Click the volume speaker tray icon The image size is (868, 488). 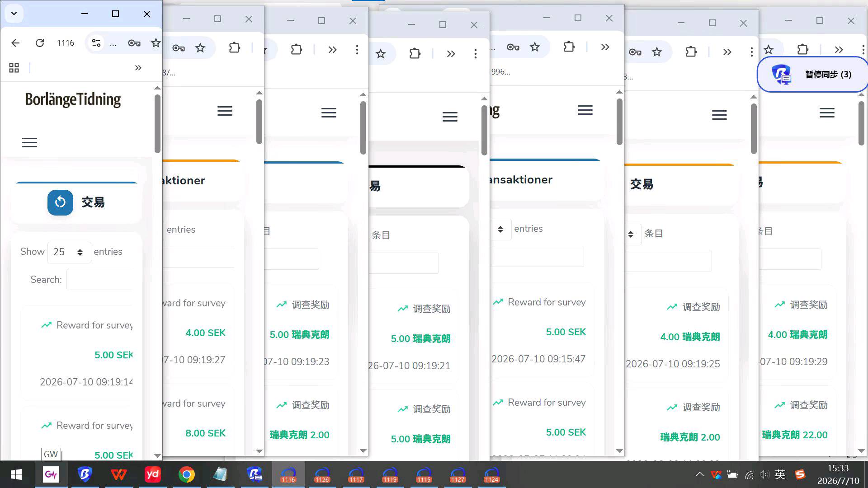tap(764, 474)
